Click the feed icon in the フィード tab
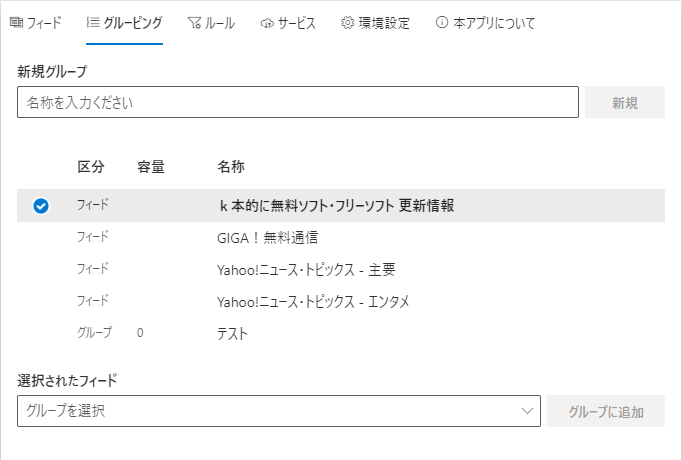The height and width of the screenshot is (460, 682). pos(17,22)
